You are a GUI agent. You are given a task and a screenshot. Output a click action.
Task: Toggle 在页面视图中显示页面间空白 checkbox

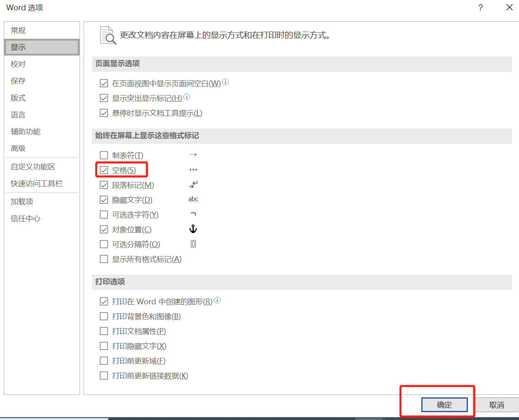[104, 84]
